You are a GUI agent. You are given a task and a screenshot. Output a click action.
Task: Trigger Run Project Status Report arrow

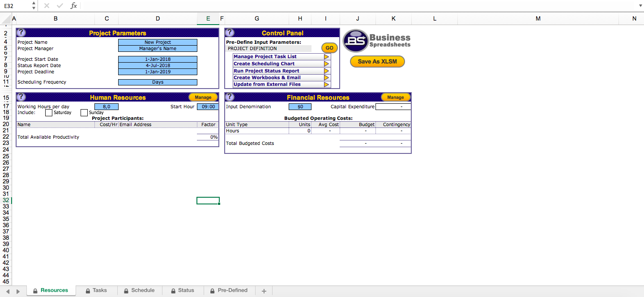point(326,70)
